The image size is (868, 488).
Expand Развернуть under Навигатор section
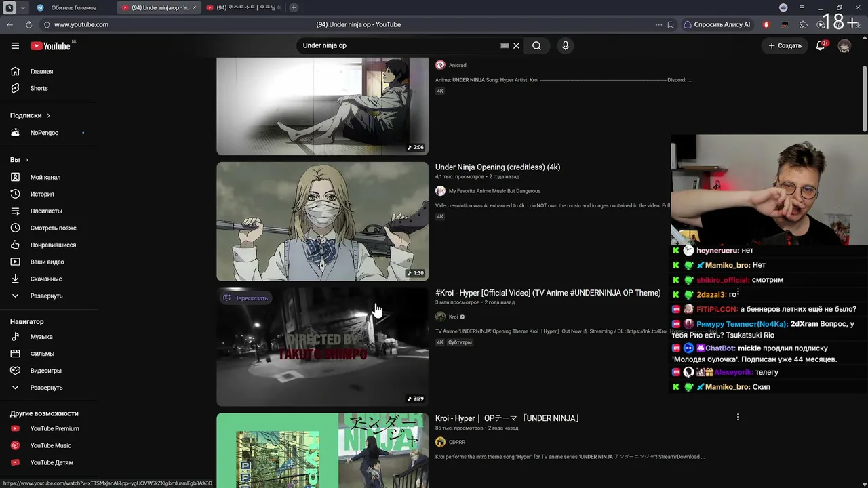point(47,388)
